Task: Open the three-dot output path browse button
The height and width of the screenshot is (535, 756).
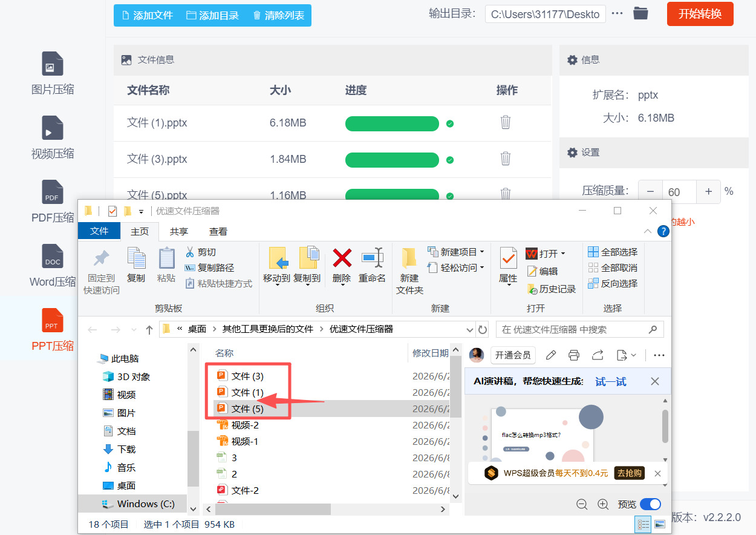Action: (x=617, y=13)
